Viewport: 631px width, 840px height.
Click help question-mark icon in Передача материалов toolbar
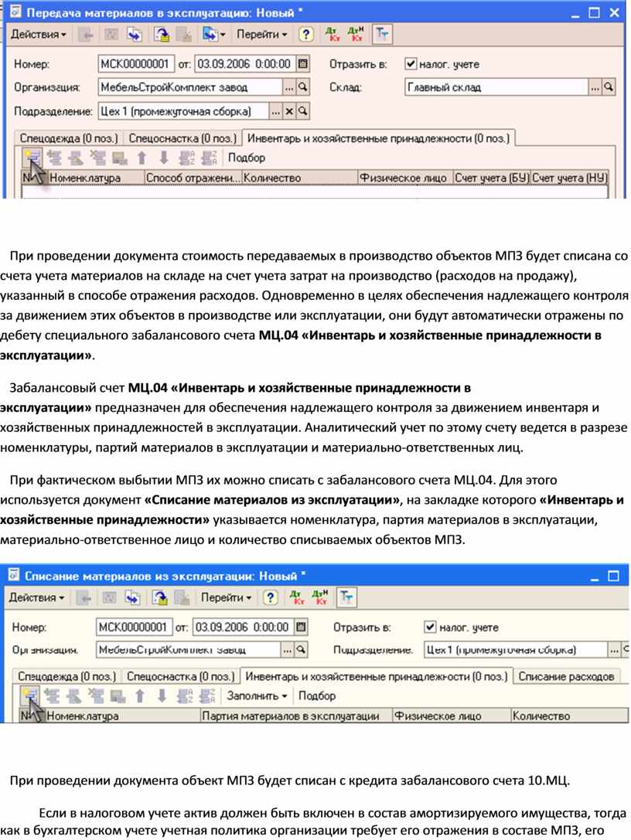305,34
